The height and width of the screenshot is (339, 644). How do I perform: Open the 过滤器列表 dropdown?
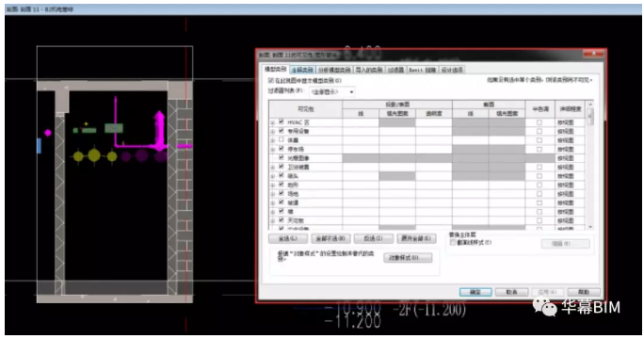coord(332,92)
